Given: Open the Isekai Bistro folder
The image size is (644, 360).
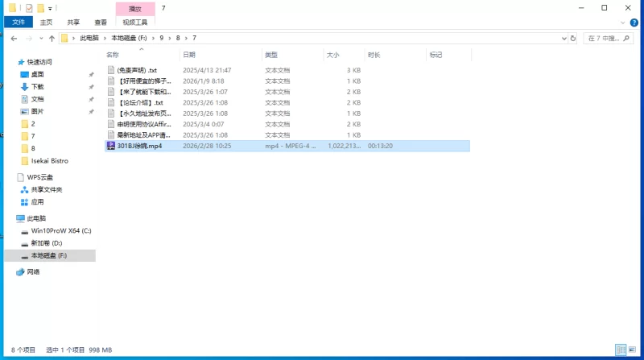Looking at the screenshot, I should pos(49,161).
